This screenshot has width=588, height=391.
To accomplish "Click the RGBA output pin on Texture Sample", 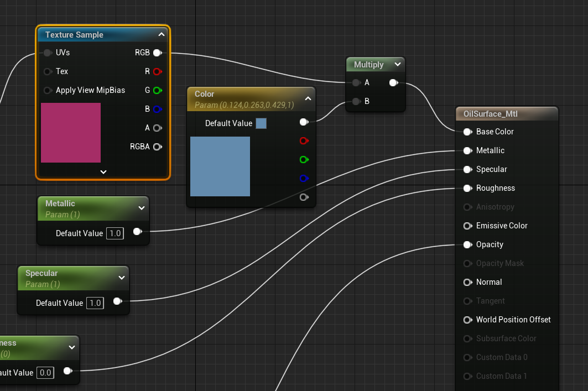I will (158, 147).
